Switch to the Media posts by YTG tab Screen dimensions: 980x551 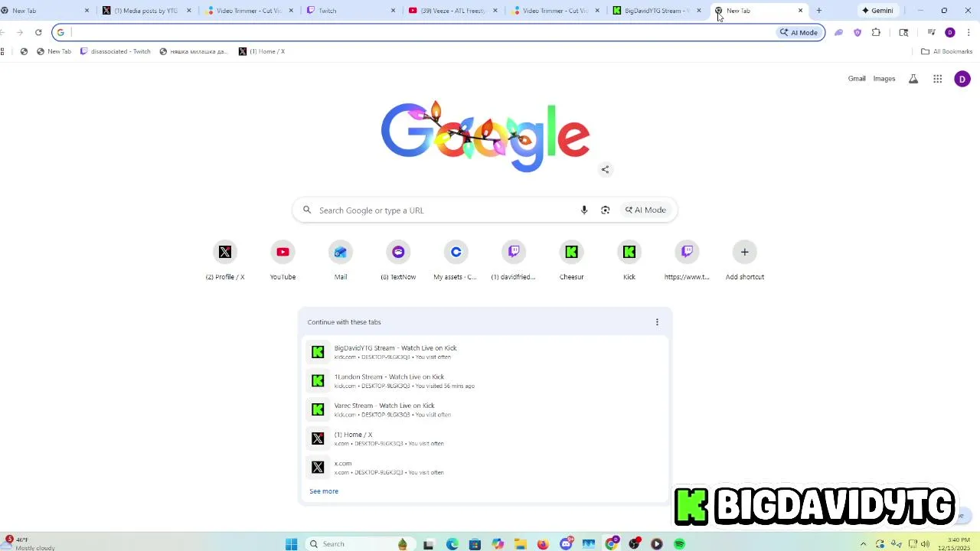(146, 11)
